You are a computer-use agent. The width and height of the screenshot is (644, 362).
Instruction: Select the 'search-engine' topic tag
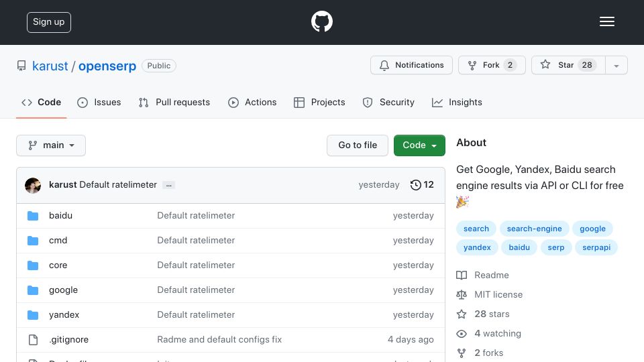point(534,229)
